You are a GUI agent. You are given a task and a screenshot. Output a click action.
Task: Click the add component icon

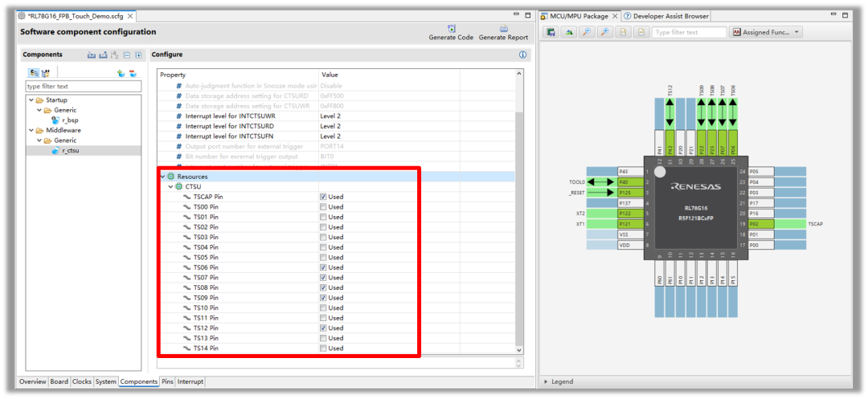pyautogui.click(x=121, y=73)
